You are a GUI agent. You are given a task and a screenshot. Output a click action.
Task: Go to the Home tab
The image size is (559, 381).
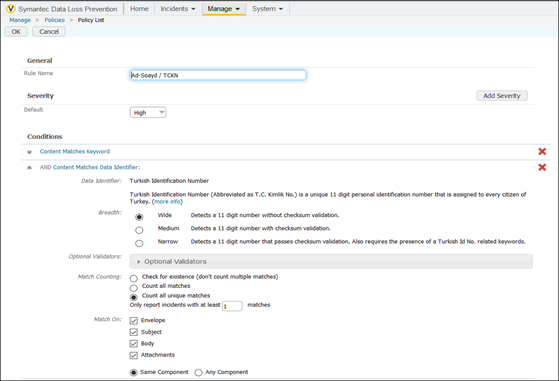click(139, 9)
